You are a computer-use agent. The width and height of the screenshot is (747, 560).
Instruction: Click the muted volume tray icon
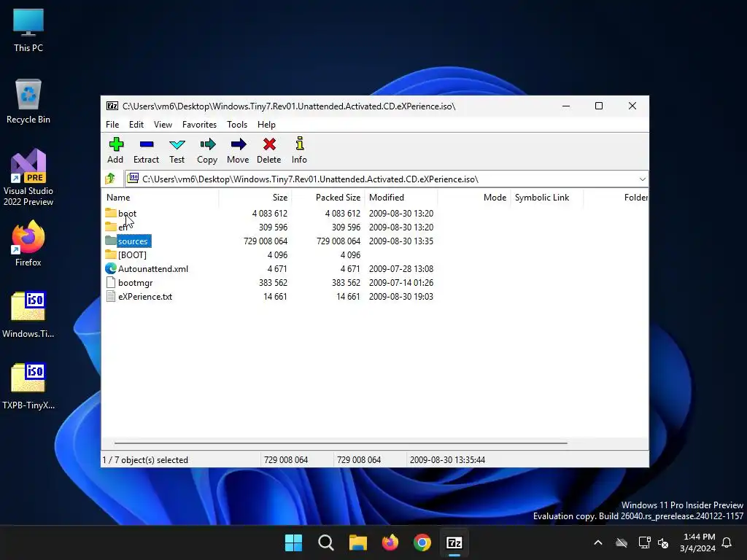pyautogui.click(x=662, y=542)
